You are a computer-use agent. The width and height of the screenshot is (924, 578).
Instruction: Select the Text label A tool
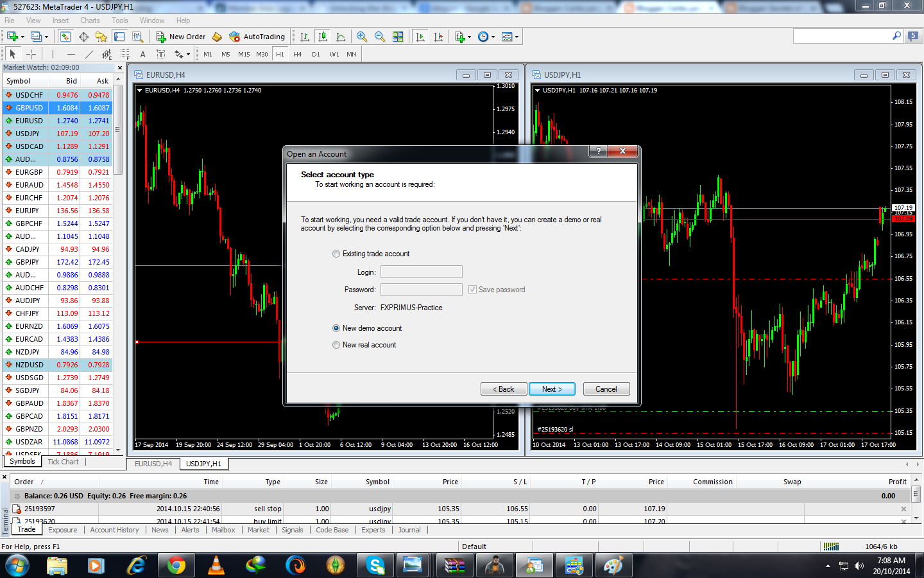point(142,54)
